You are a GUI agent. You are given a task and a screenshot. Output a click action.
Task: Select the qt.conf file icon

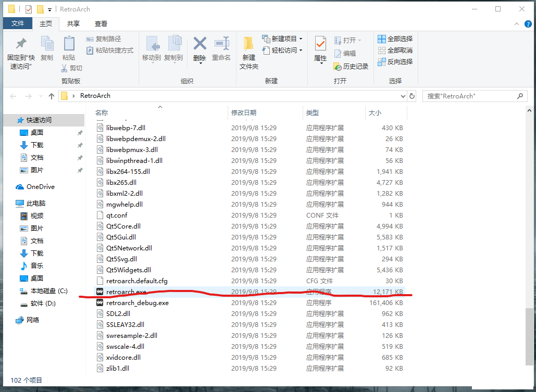pos(100,216)
